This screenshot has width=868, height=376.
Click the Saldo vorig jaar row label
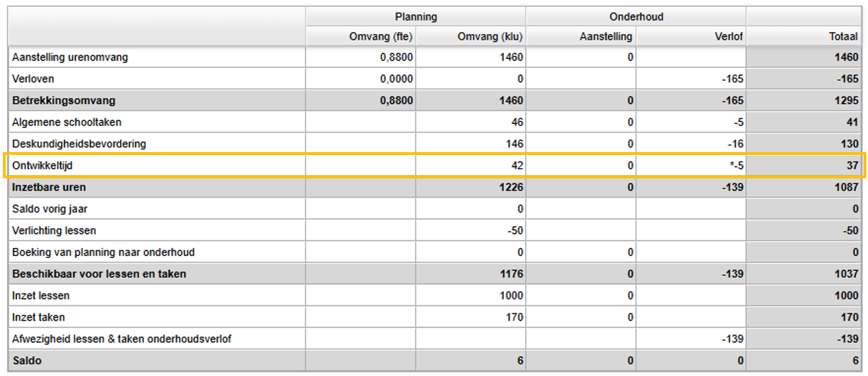(x=50, y=209)
